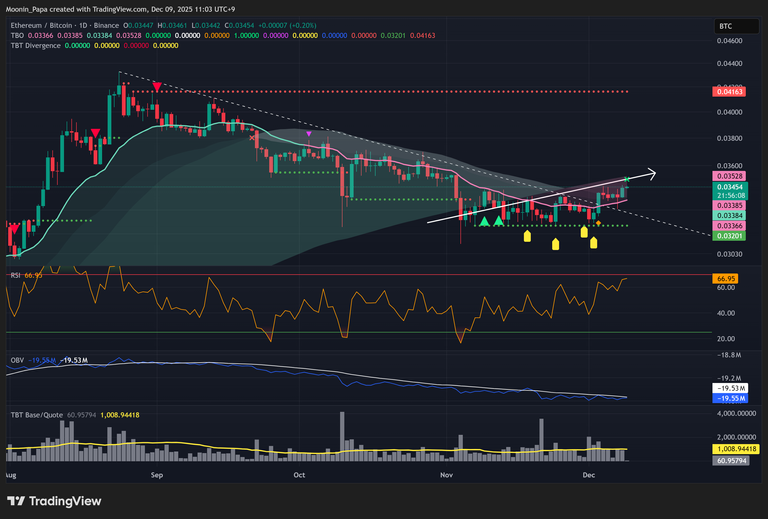
Task: Click the leftmost green up-triangle signal
Action: tap(484, 221)
